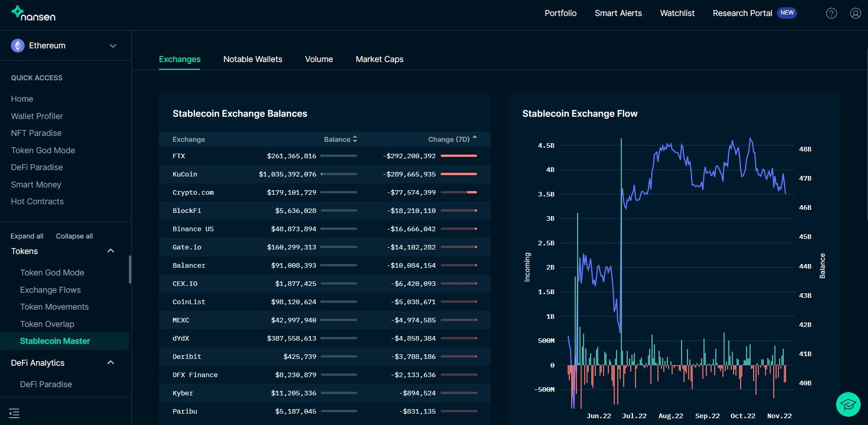The height and width of the screenshot is (425, 868).
Task: Open the Research Portal link
Action: click(x=742, y=13)
